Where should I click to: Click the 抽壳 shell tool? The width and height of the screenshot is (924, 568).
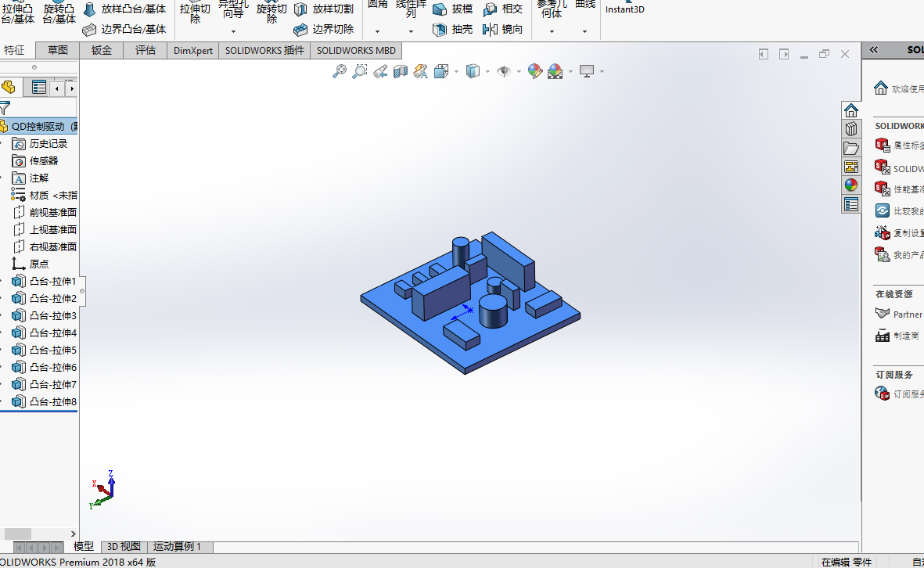point(452,30)
